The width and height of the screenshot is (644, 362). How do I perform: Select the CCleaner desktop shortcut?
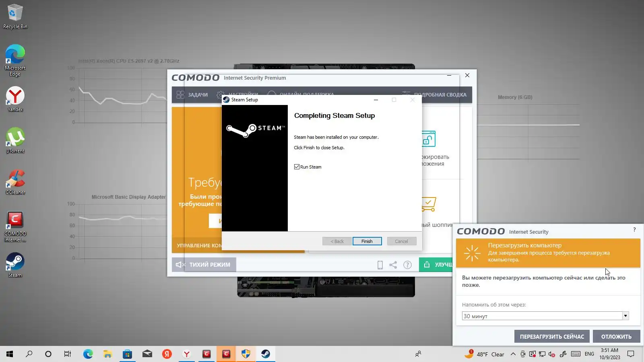point(15,182)
